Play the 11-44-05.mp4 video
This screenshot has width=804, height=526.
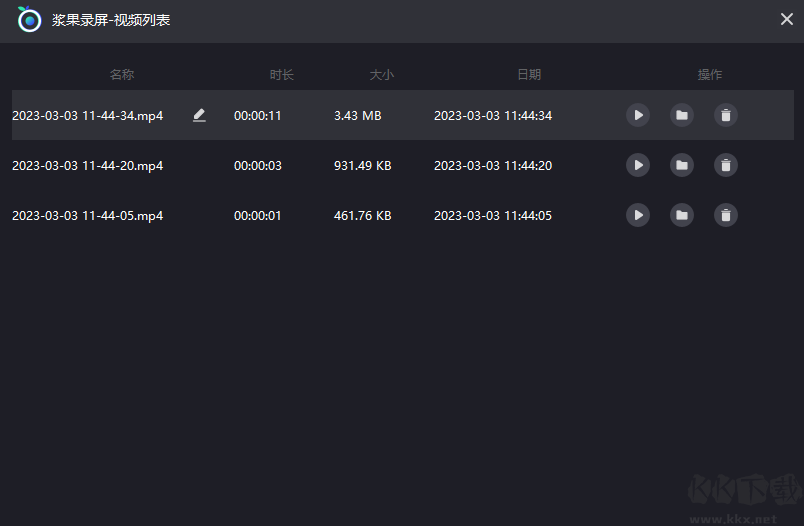[638, 215]
